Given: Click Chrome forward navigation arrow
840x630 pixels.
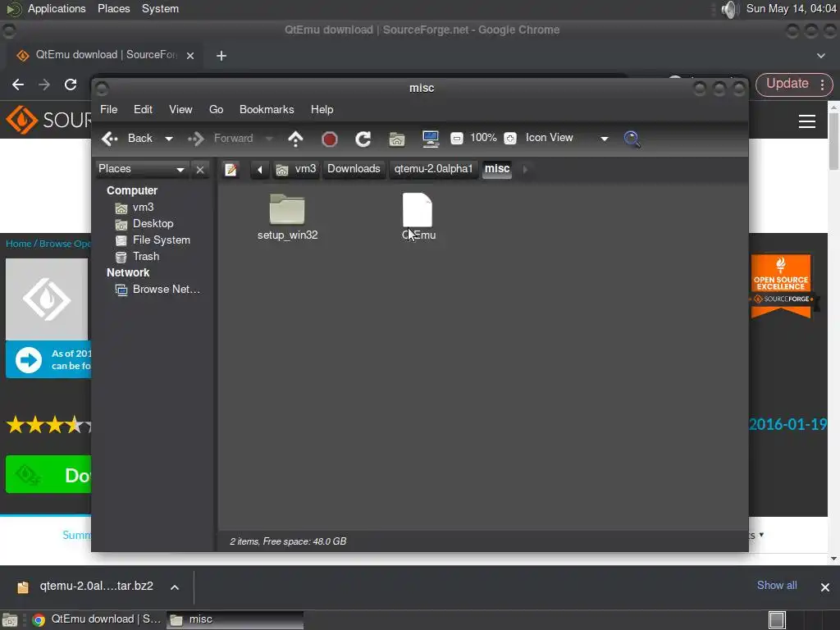Looking at the screenshot, I should tap(44, 84).
